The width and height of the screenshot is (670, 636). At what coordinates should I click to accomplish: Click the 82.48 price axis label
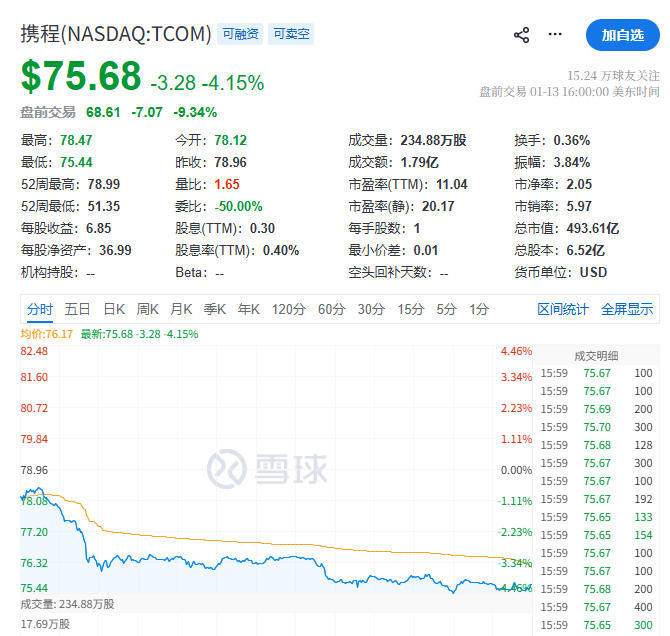pyautogui.click(x=34, y=351)
